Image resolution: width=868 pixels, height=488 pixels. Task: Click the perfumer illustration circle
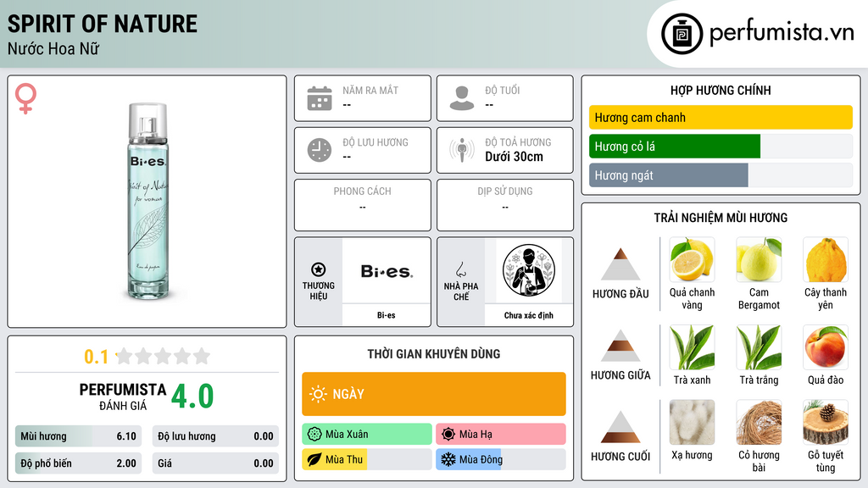529,270
